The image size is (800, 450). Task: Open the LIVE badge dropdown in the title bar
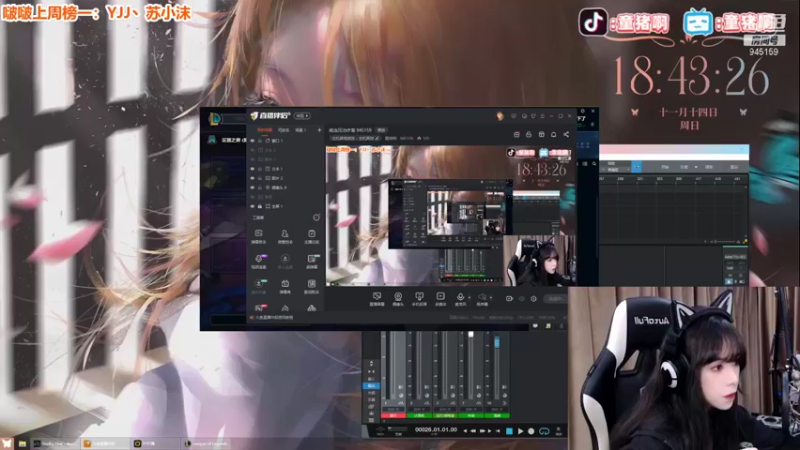pos(302,116)
